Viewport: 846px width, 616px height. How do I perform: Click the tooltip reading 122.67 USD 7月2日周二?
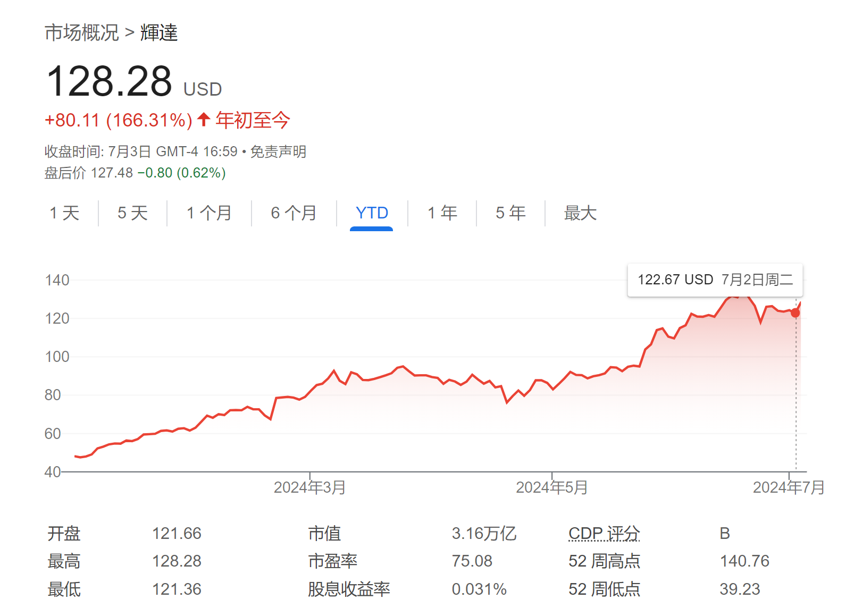click(x=715, y=280)
